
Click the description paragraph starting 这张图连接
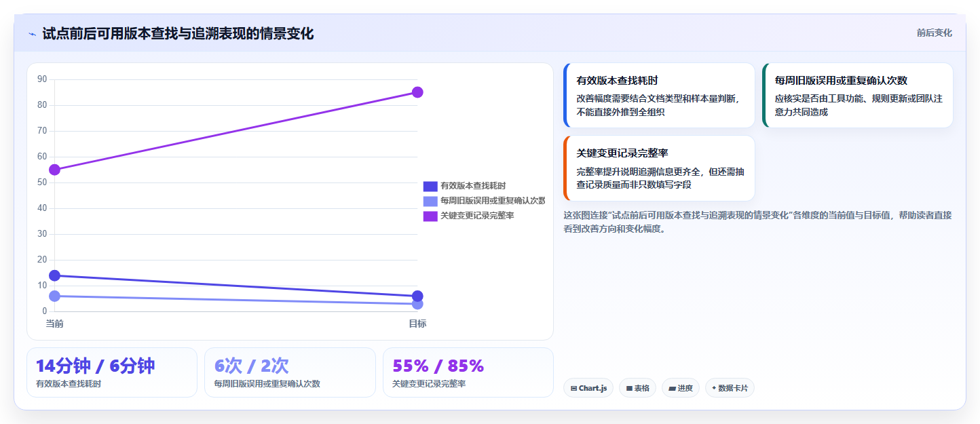pyautogui.click(x=757, y=222)
